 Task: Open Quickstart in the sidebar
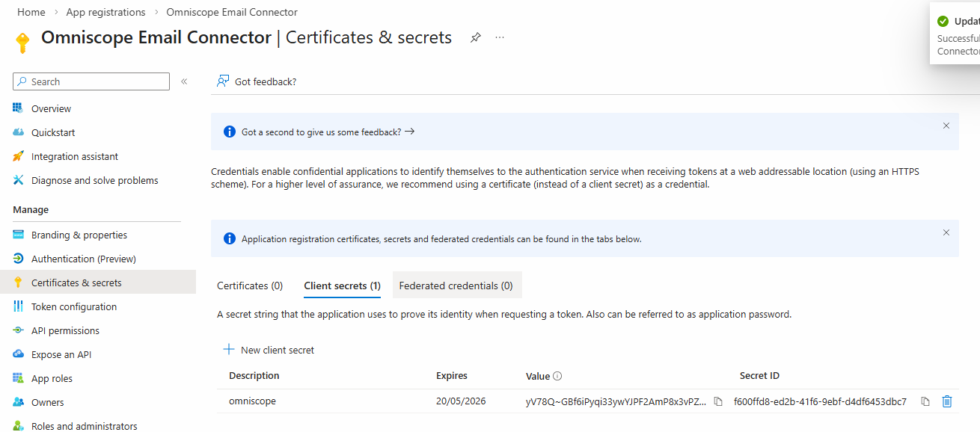pyautogui.click(x=53, y=132)
